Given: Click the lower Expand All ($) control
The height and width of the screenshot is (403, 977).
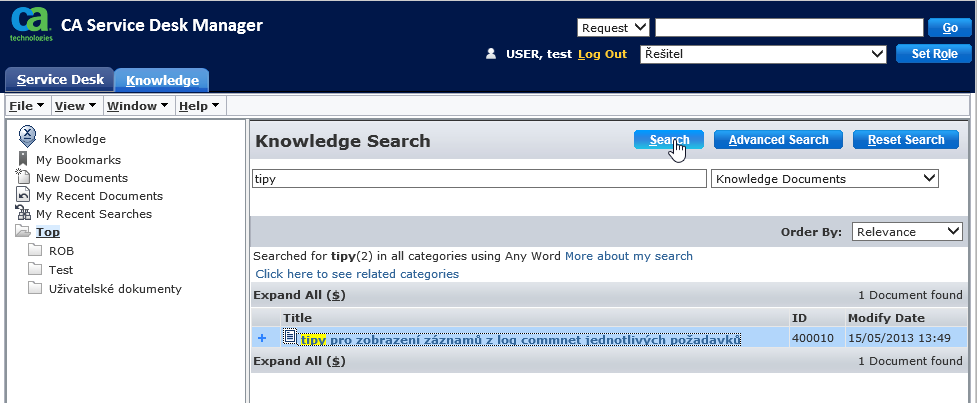Looking at the screenshot, I should coord(300,361).
